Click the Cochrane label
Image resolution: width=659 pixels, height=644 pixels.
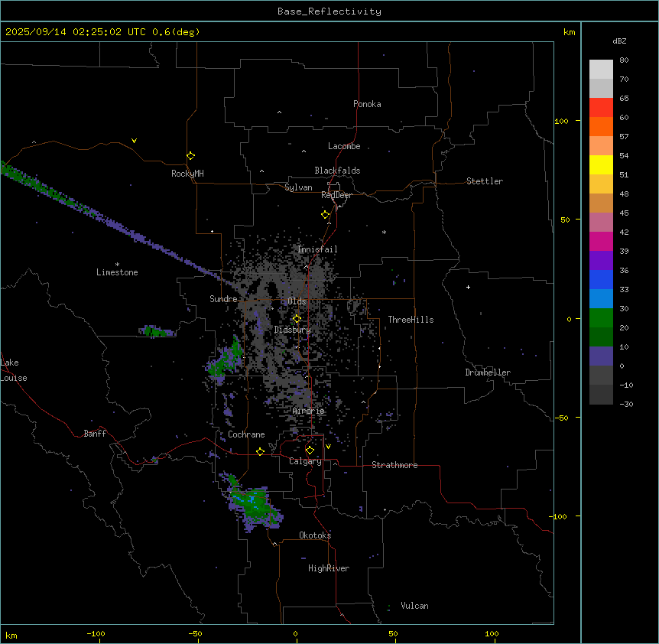pyautogui.click(x=246, y=434)
